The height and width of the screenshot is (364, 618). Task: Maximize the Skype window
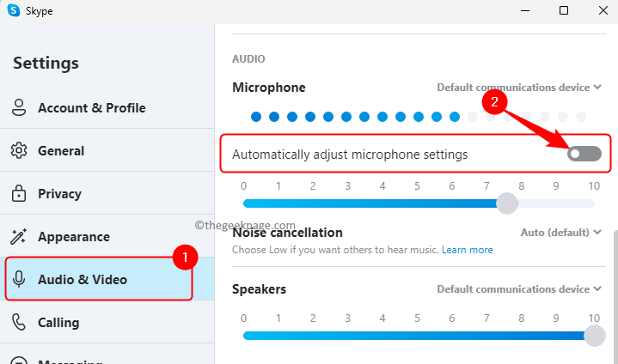(x=564, y=11)
